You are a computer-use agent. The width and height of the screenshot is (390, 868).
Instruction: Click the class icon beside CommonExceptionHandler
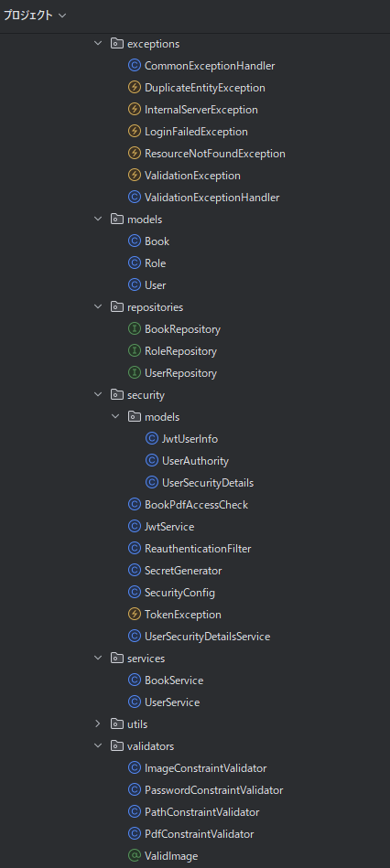tap(134, 66)
